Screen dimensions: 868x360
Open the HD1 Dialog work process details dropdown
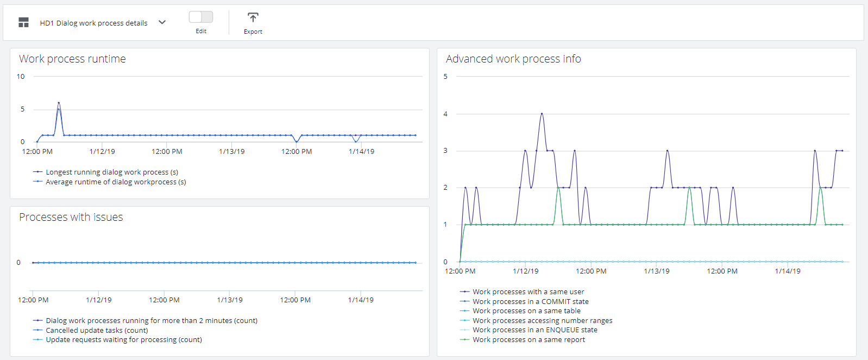click(x=162, y=22)
